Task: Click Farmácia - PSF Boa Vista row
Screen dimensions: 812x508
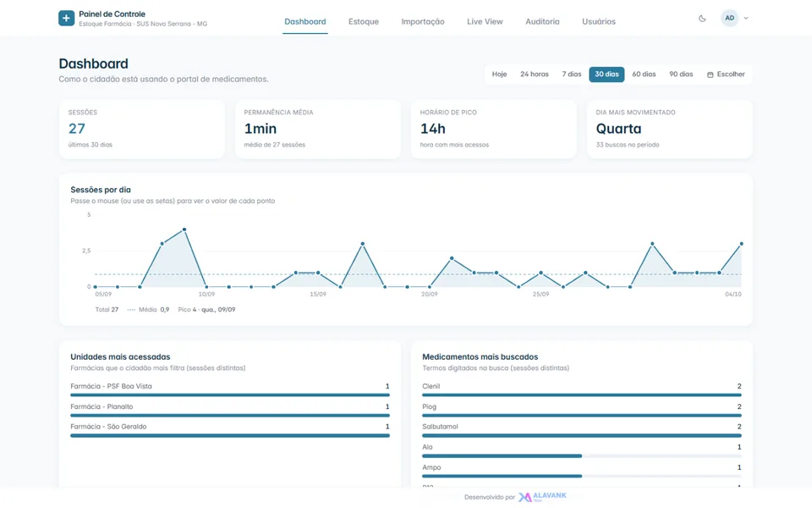Action: (230, 389)
